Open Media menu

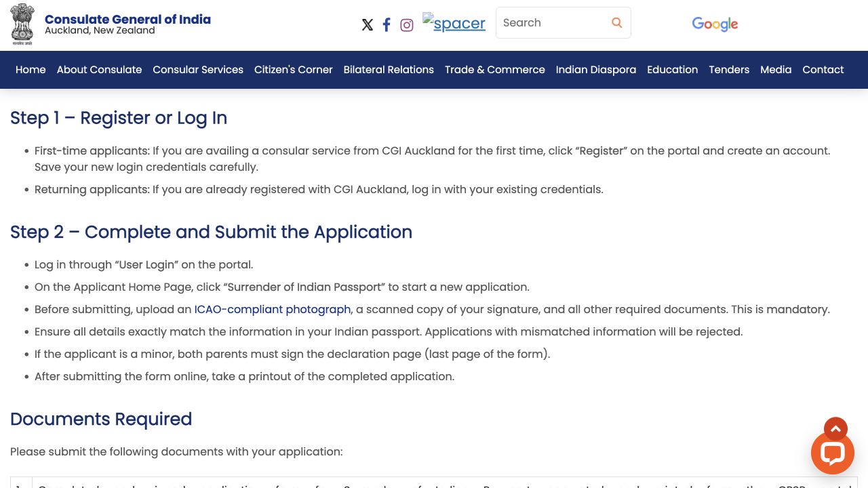pos(776,70)
